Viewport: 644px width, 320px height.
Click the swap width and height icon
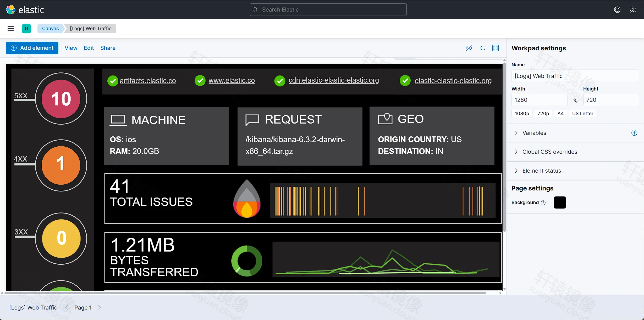(575, 100)
